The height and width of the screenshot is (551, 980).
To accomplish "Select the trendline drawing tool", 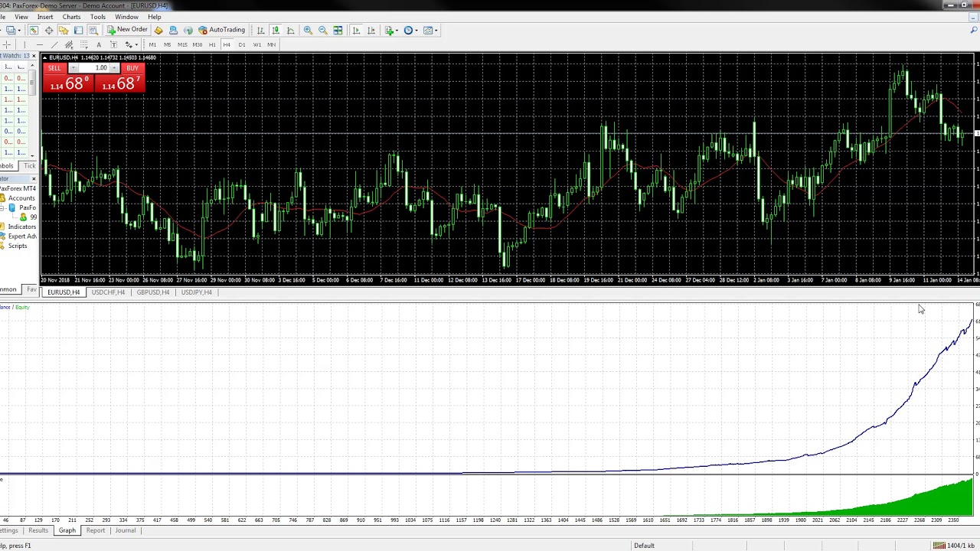I will click(54, 44).
